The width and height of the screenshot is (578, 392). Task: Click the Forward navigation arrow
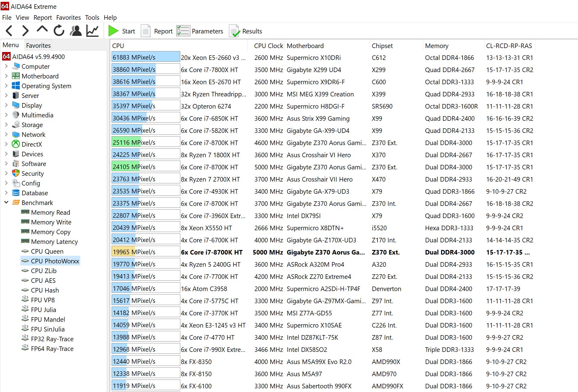coord(26,31)
